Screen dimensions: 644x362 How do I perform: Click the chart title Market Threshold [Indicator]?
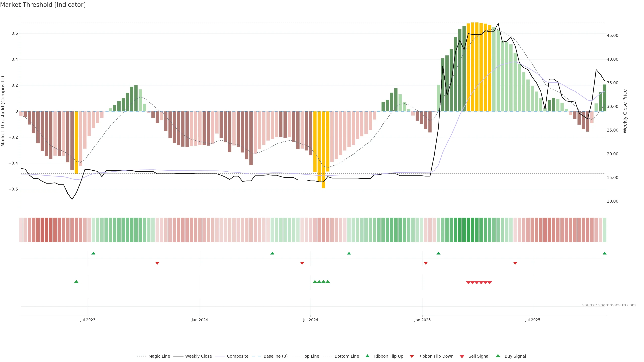coord(43,5)
